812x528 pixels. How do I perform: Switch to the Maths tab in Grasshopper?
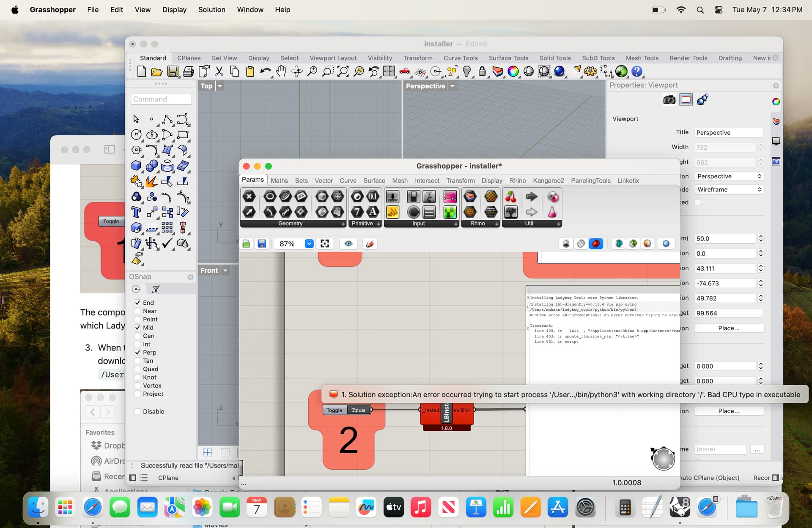279,181
